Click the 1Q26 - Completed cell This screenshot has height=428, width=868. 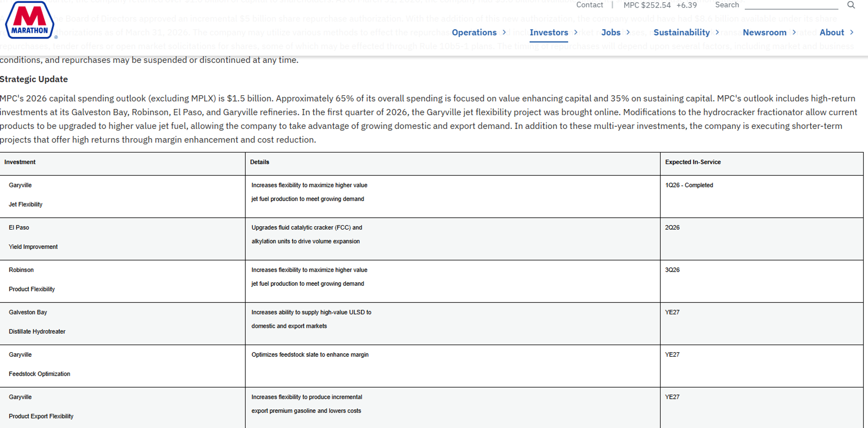(689, 185)
